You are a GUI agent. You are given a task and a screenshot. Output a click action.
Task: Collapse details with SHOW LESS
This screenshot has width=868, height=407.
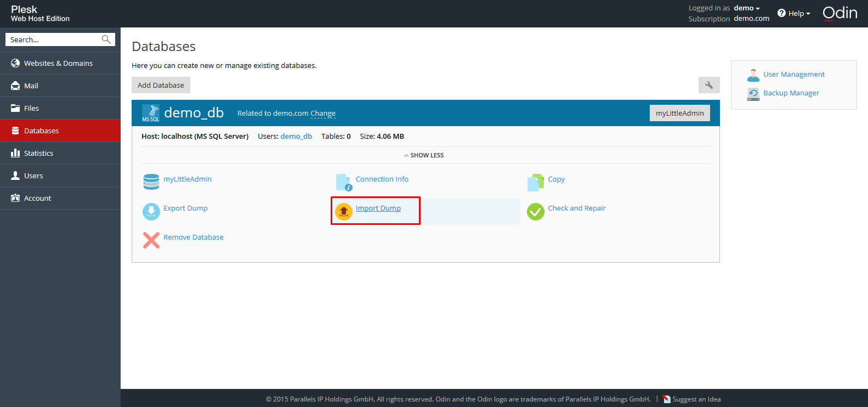pyautogui.click(x=424, y=155)
